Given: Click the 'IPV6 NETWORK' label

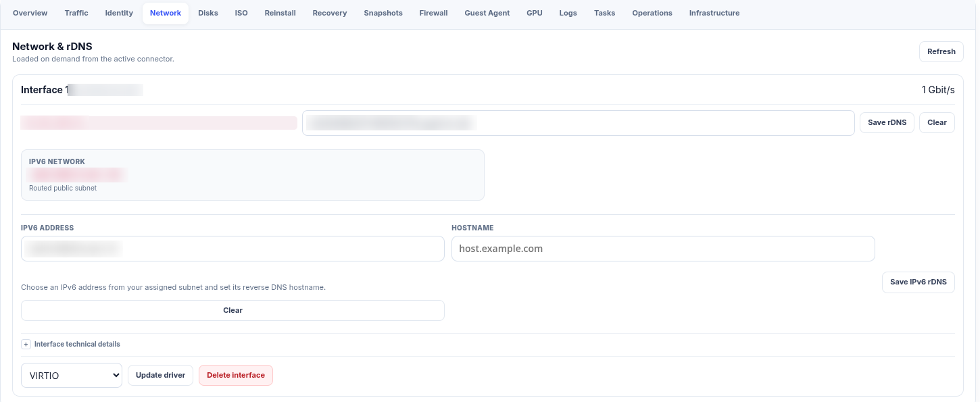Looking at the screenshot, I should [57, 162].
